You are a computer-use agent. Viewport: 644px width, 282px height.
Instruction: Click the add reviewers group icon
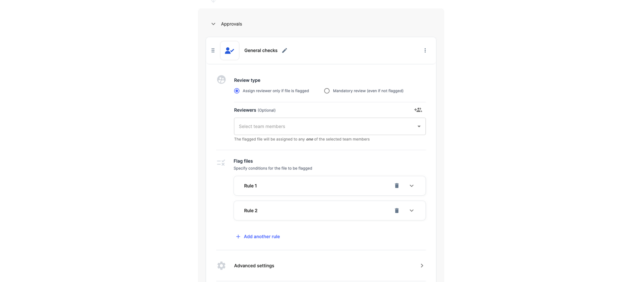418,110
